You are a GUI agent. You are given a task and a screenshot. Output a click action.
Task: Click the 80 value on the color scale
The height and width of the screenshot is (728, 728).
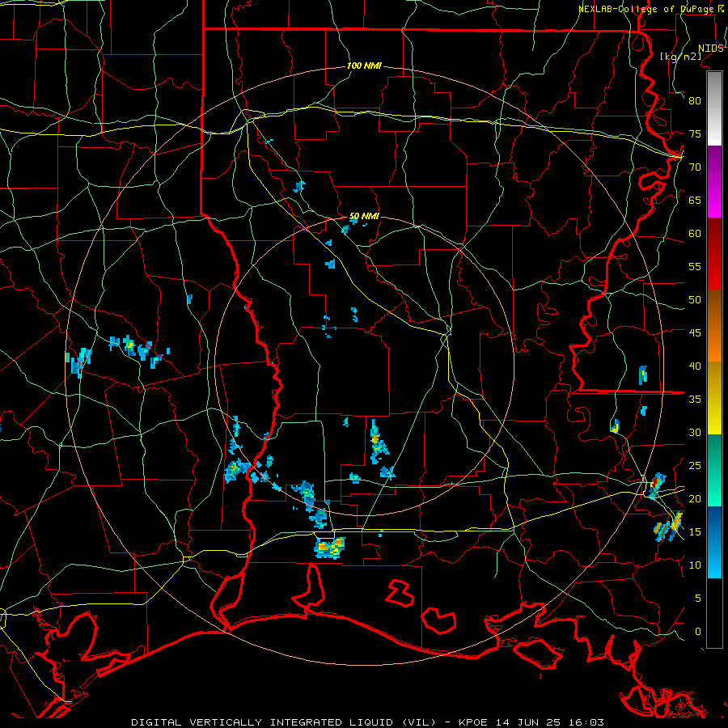click(695, 101)
